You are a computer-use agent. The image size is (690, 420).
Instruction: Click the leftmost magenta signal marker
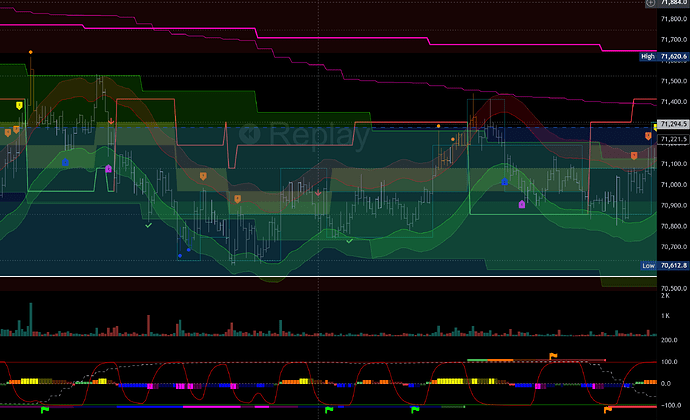tap(108, 168)
